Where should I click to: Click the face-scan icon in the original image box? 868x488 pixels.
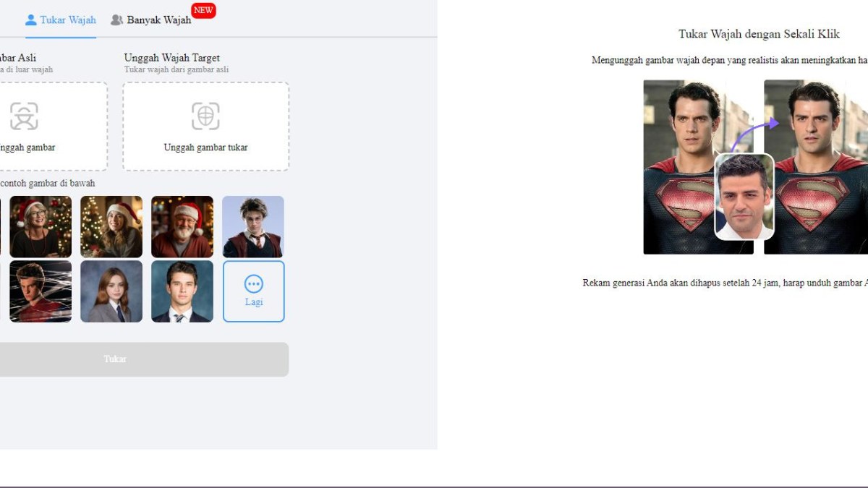point(24,116)
